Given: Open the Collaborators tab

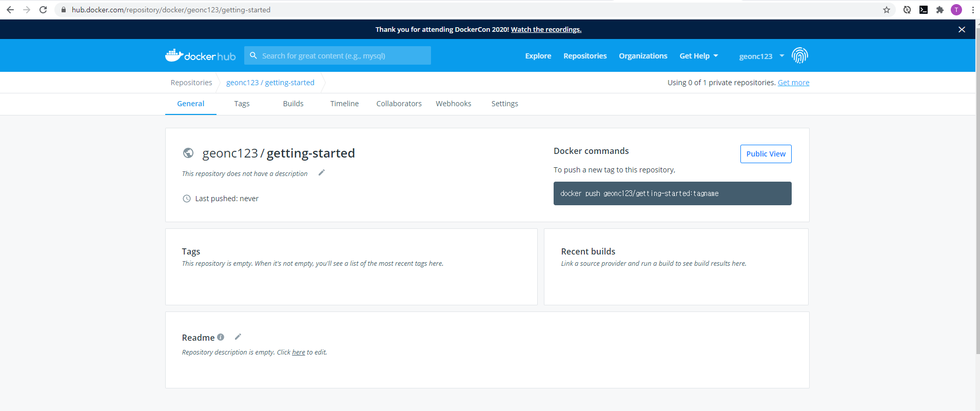Looking at the screenshot, I should pos(399,104).
